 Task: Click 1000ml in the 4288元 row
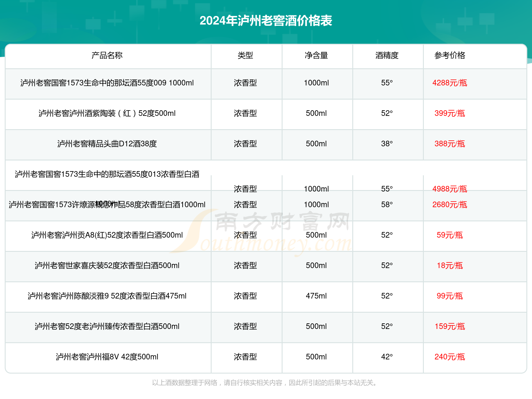[316, 83]
